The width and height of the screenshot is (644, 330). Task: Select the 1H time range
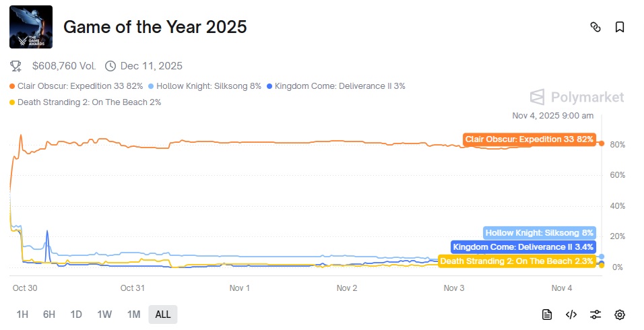click(x=22, y=314)
